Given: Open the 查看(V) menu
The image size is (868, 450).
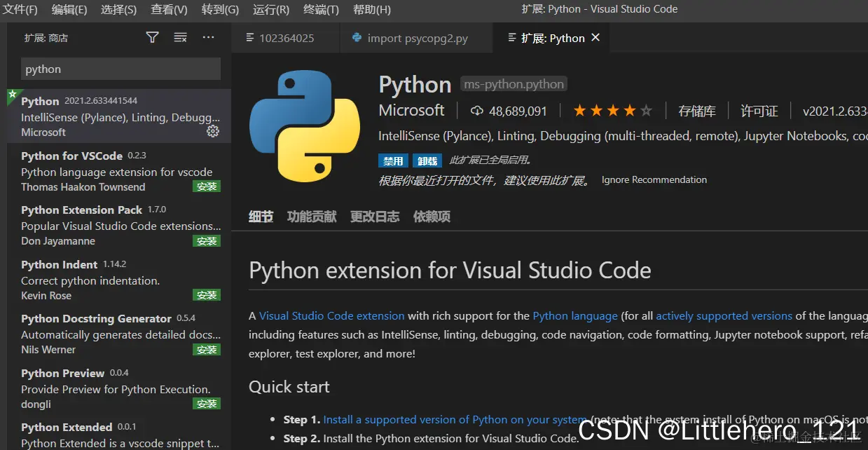Looking at the screenshot, I should [x=169, y=10].
